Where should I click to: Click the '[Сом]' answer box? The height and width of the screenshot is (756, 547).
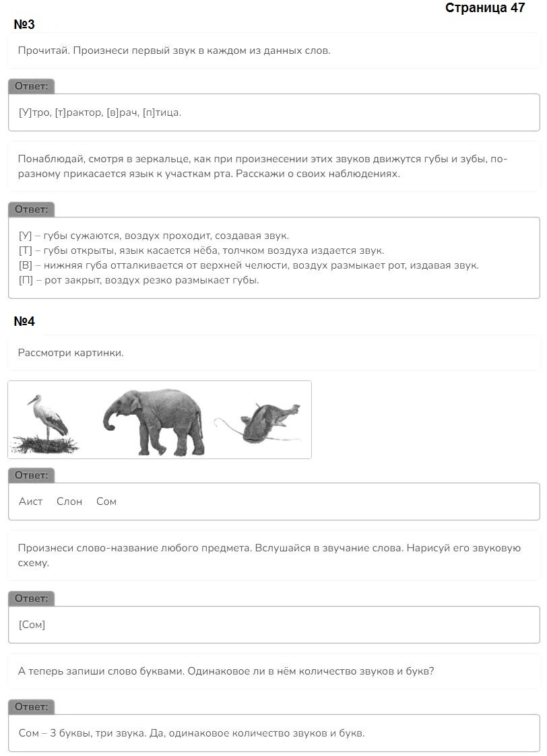pyautogui.click(x=274, y=625)
